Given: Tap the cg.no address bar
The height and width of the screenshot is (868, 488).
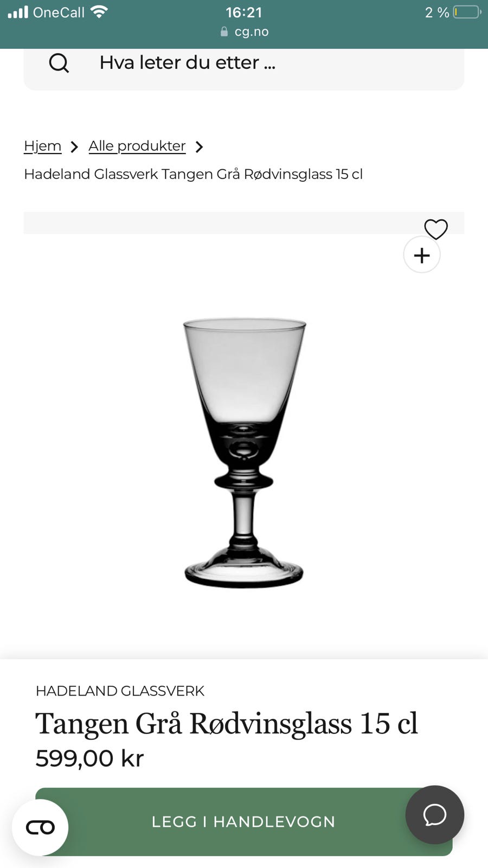Looking at the screenshot, I should (244, 31).
